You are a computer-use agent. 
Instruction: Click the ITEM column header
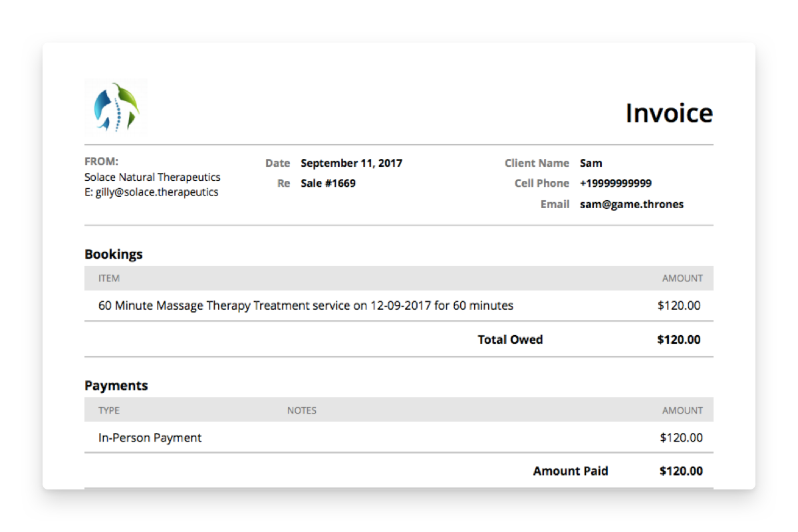coord(109,278)
